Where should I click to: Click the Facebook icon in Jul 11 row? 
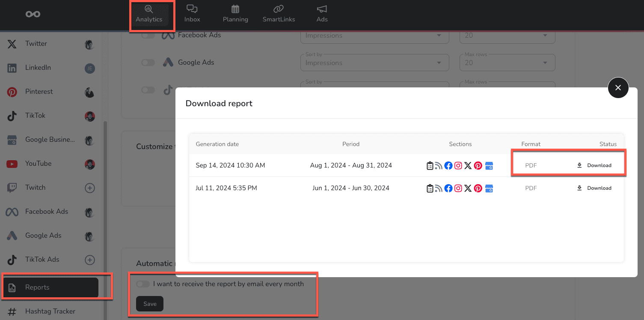click(448, 188)
